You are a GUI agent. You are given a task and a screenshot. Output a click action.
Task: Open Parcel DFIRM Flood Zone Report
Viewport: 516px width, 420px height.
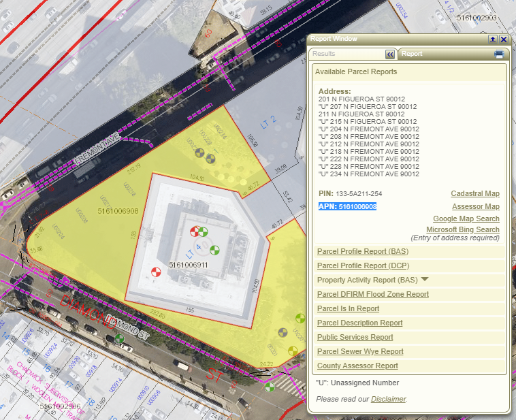tap(373, 294)
